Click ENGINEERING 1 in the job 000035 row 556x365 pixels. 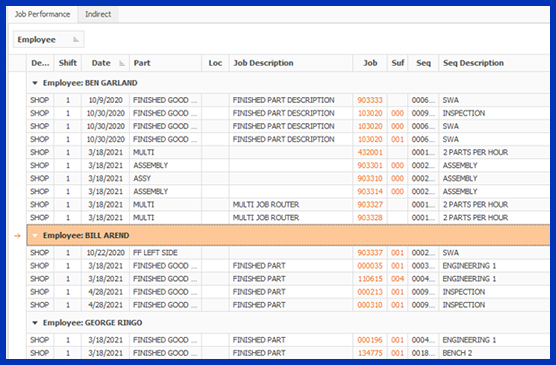coord(469,266)
